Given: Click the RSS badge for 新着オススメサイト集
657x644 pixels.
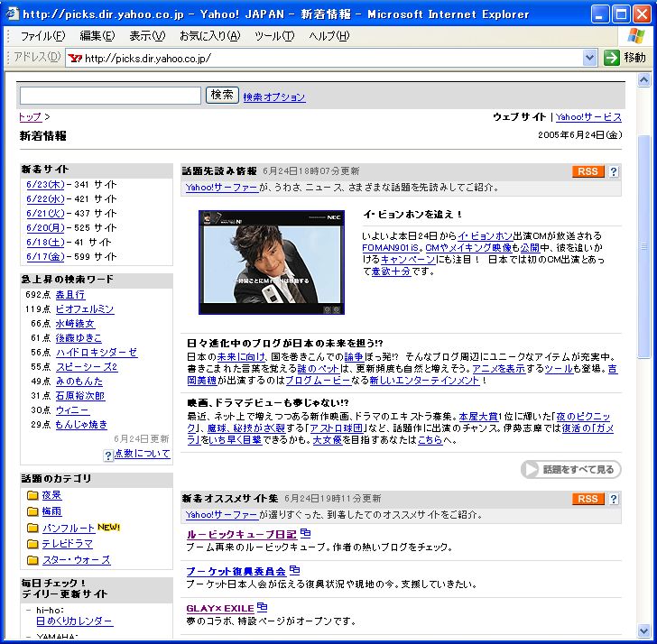Looking at the screenshot, I should (x=588, y=499).
